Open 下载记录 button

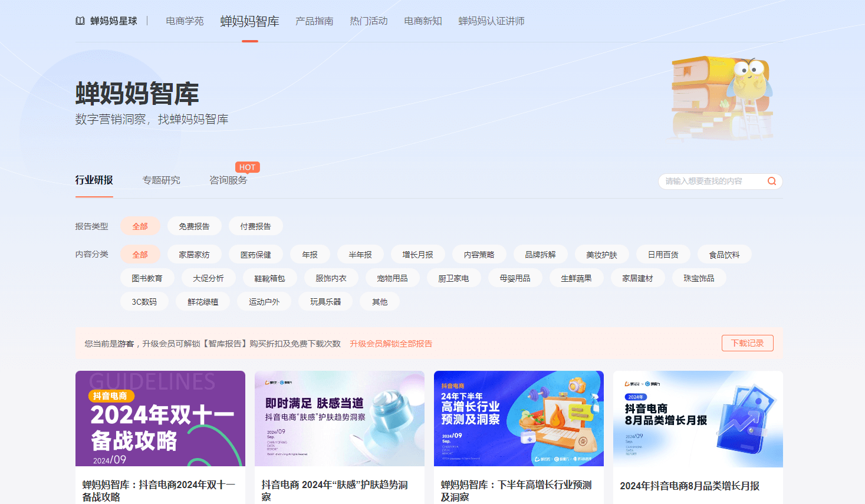pos(748,343)
